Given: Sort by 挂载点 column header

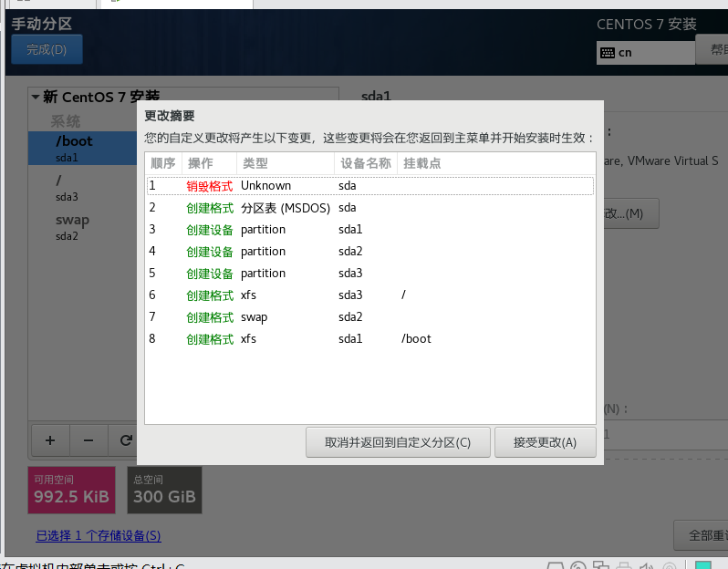Looking at the screenshot, I should click(496, 163).
